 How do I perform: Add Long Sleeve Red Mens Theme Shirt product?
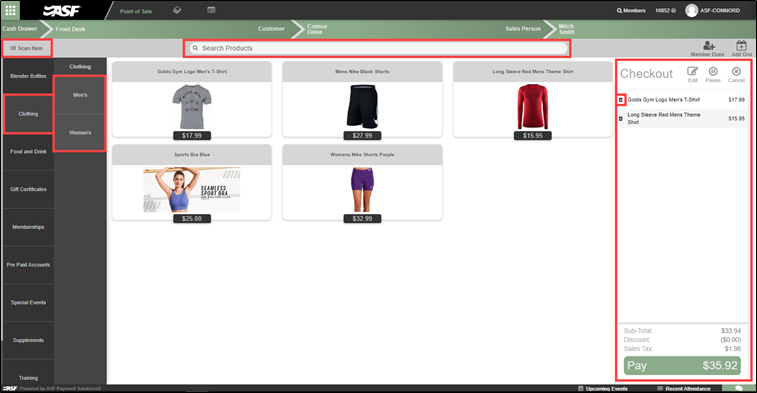click(x=533, y=100)
